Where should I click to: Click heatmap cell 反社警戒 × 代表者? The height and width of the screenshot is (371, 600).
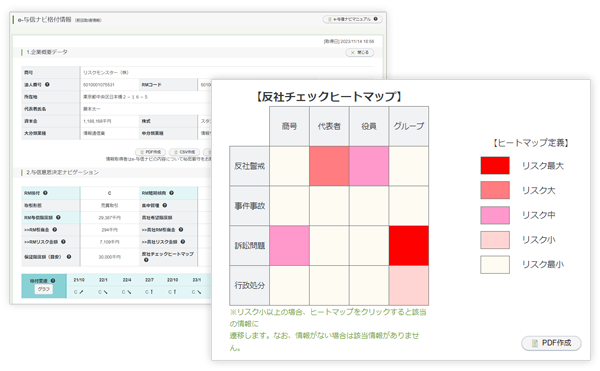(329, 166)
